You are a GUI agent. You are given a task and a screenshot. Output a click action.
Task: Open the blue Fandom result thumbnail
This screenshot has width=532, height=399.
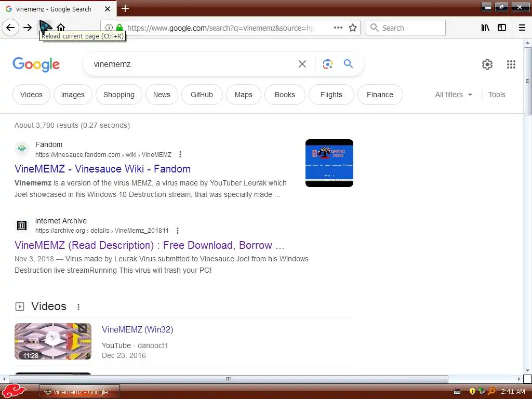tap(329, 163)
